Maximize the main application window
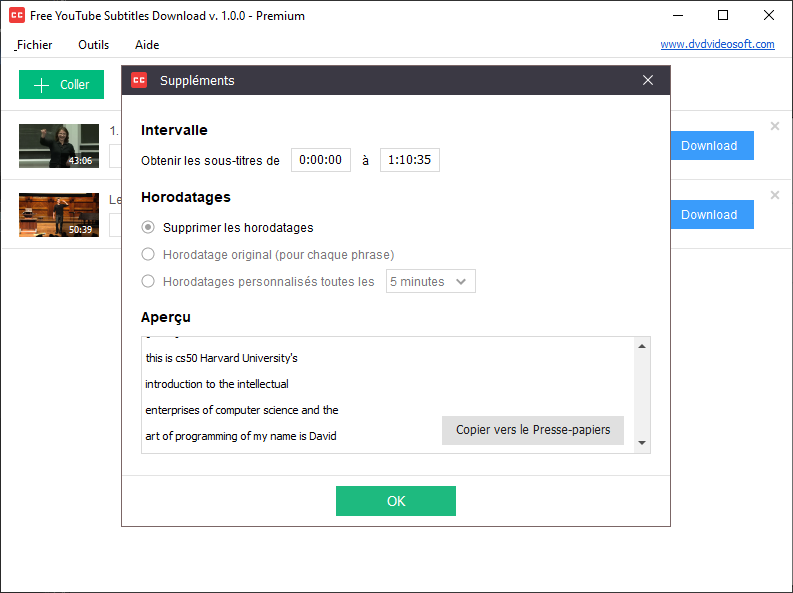This screenshot has height=593, width=793. click(x=723, y=15)
